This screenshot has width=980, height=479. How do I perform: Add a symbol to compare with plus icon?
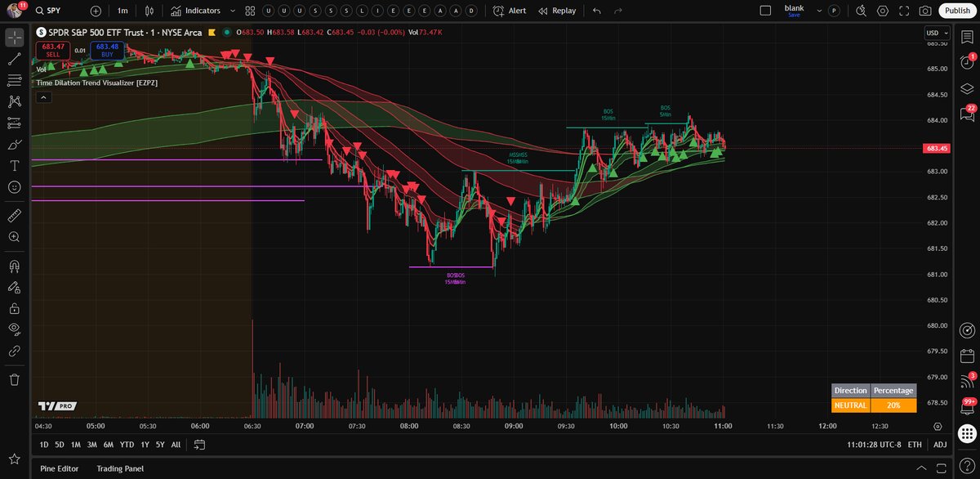pyautogui.click(x=96, y=11)
